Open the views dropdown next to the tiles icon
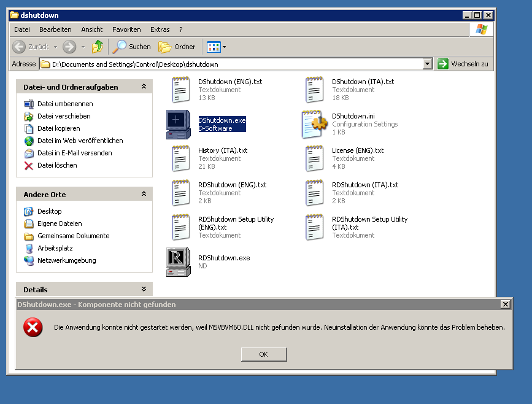 [x=226, y=47]
